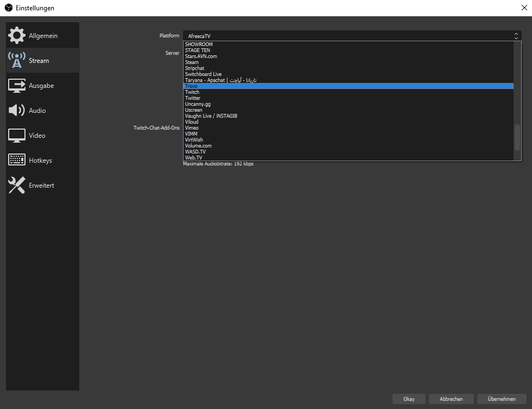Open the Video monitor icon
The image size is (532, 409).
[17, 136]
